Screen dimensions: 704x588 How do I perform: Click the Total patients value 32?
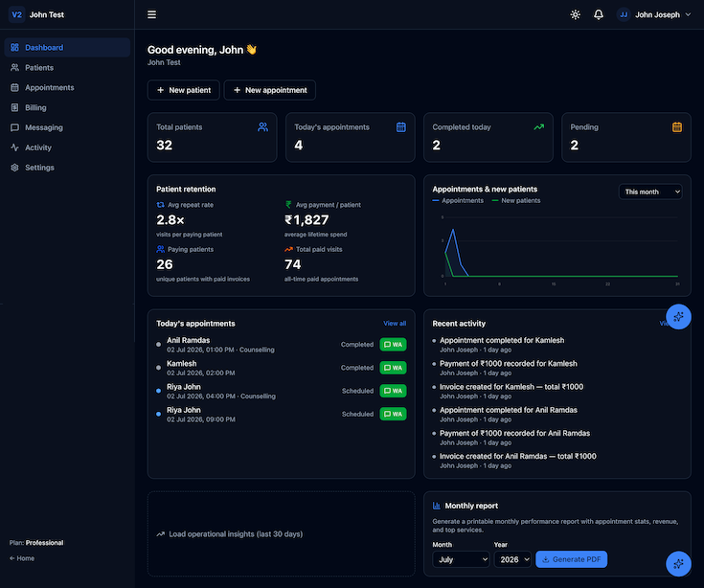165,145
